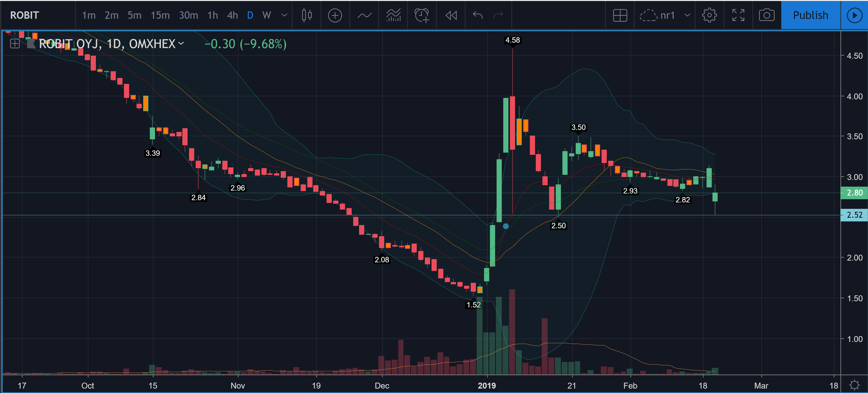The height and width of the screenshot is (393, 868).
Task: Expand the ROBIT OYJ symbol legend chevron
Action: tap(181, 43)
